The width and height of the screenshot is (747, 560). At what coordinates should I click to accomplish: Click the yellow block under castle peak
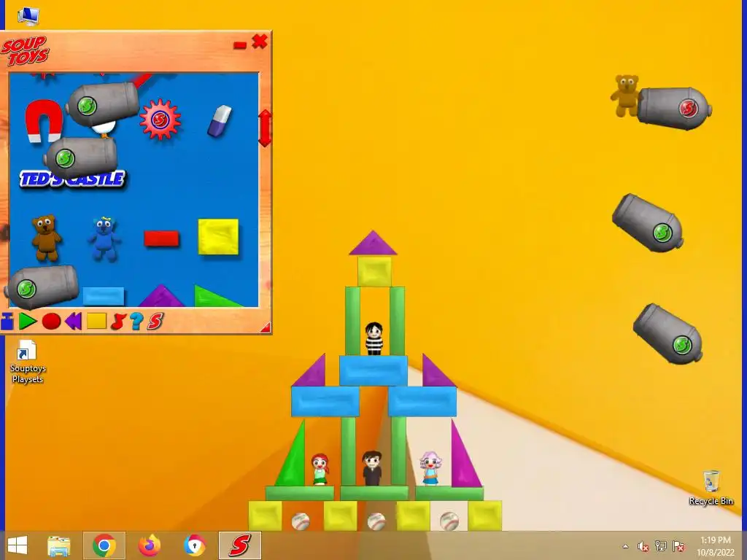click(374, 271)
